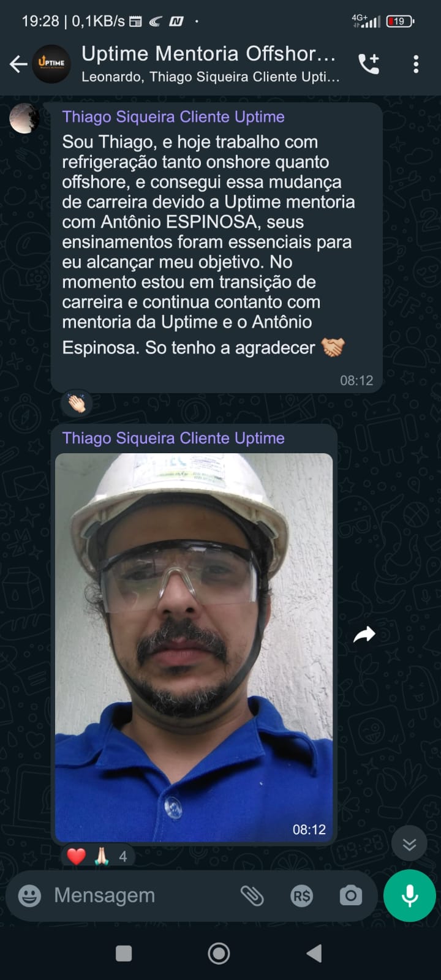This screenshot has height=980, width=441.
Task: Open the emoji picker in the message bar
Action: pos(29,896)
